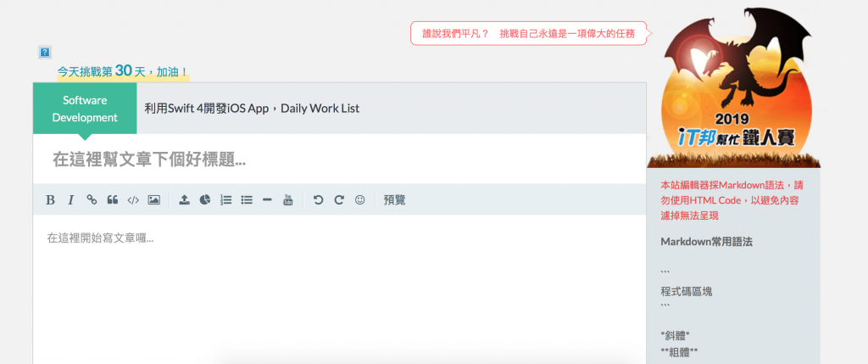Click the 今天挑戰第 30 天 text

[x=123, y=71]
